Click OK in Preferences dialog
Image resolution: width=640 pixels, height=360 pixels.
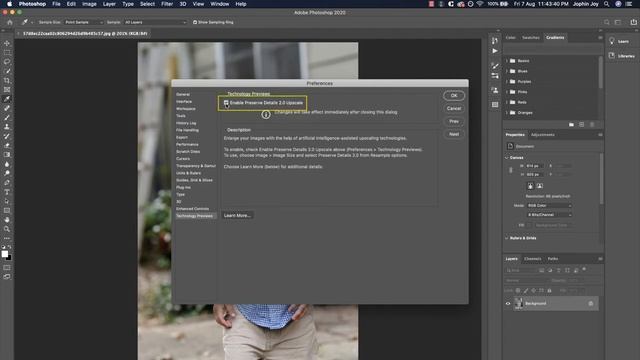tap(454, 96)
